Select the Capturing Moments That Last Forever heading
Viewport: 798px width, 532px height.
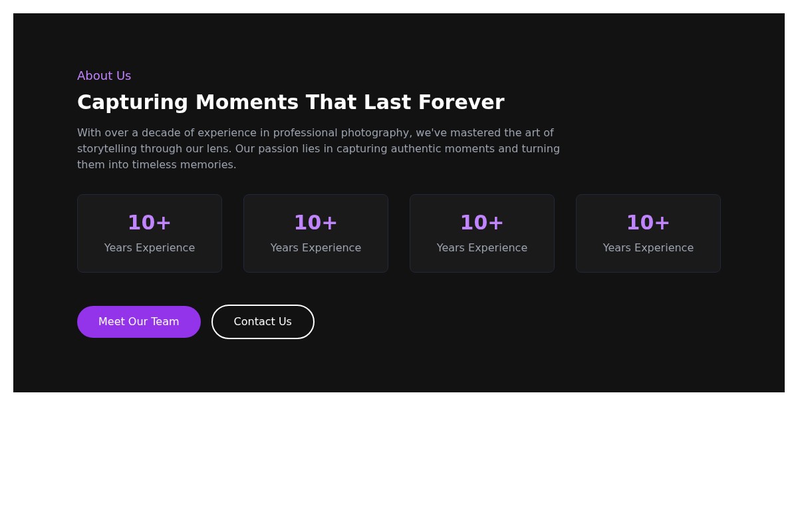[291, 102]
